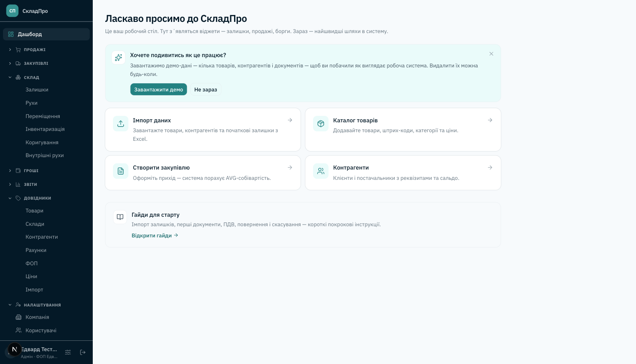This screenshot has width=636, height=364.
Task: Click the user name Едвард Тест
Action: coord(39,349)
